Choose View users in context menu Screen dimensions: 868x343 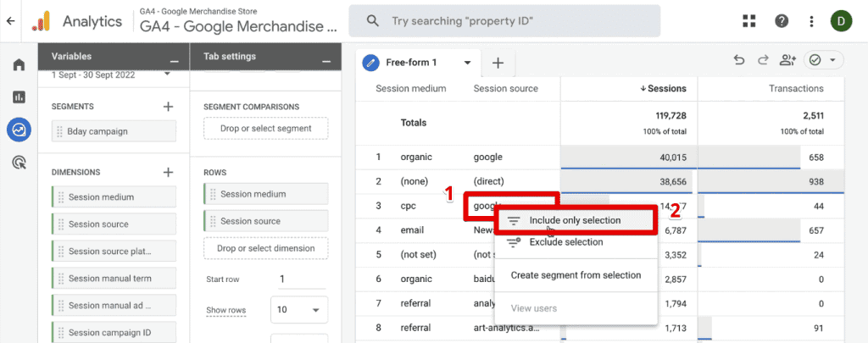click(x=576, y=308)
